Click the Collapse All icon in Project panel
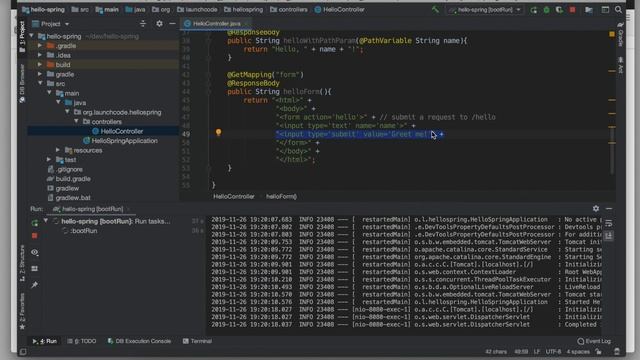The height and width of the screenshot is (360, 640). point(143,24)
